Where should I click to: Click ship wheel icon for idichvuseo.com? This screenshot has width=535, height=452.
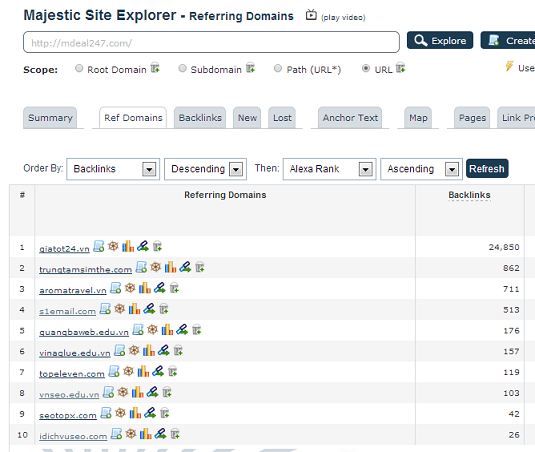click(131, 434)
